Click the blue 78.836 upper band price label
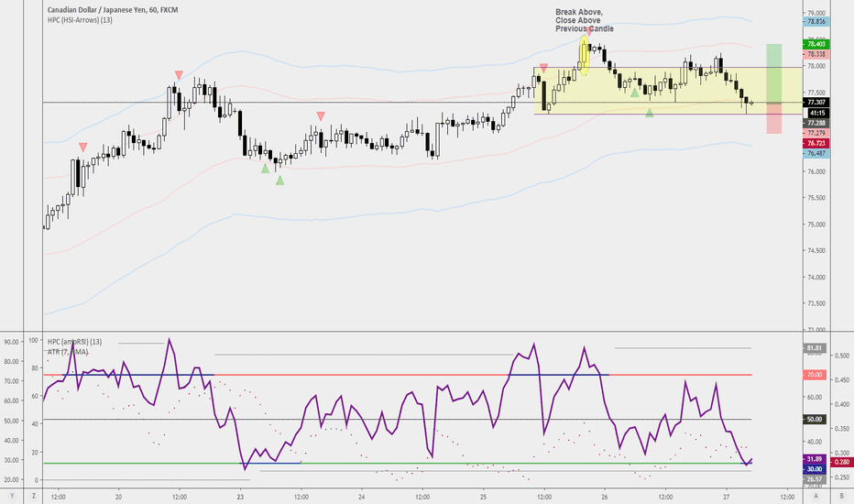 (816, 22)
